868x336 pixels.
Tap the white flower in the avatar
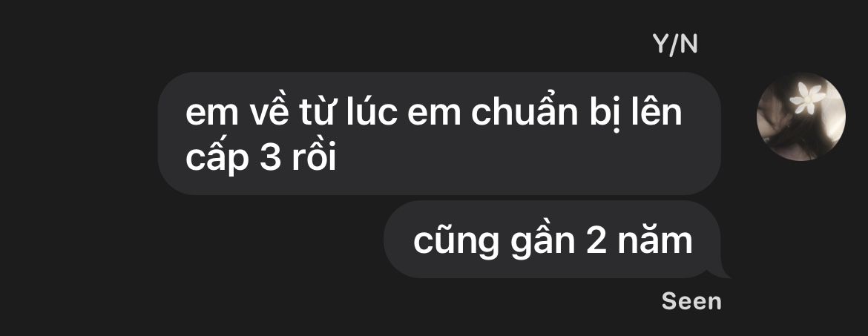808,98
